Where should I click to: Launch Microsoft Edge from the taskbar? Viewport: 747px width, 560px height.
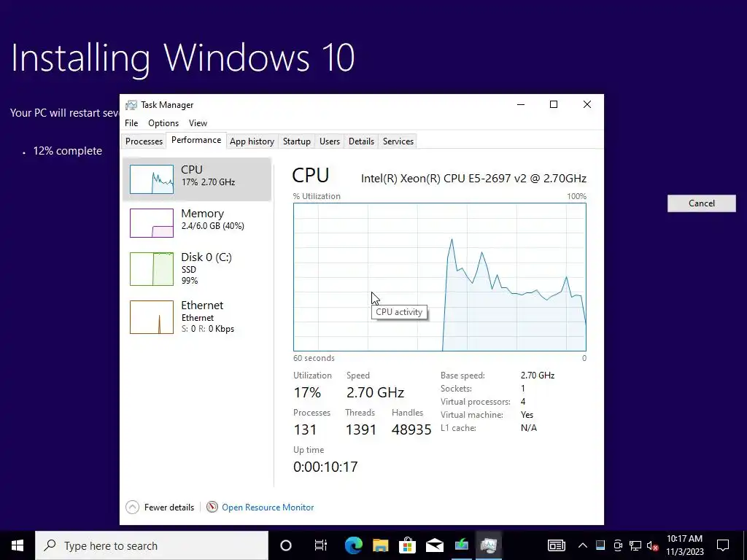(353, 545)
